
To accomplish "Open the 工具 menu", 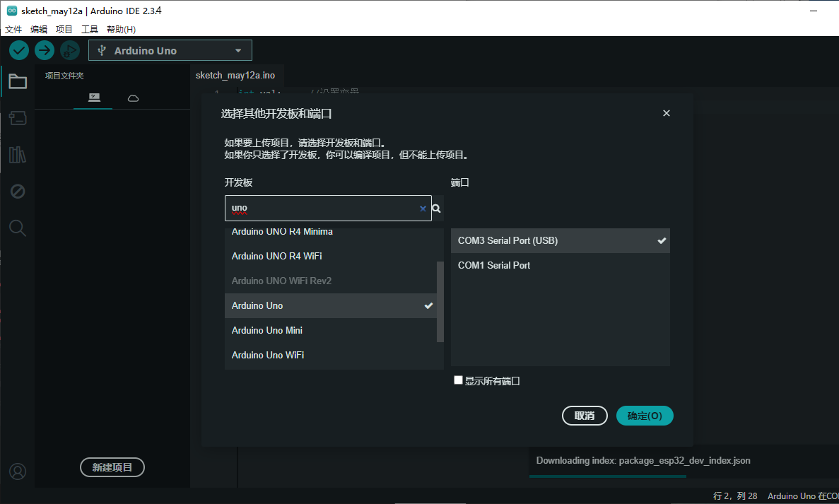I will click(89, 29).
